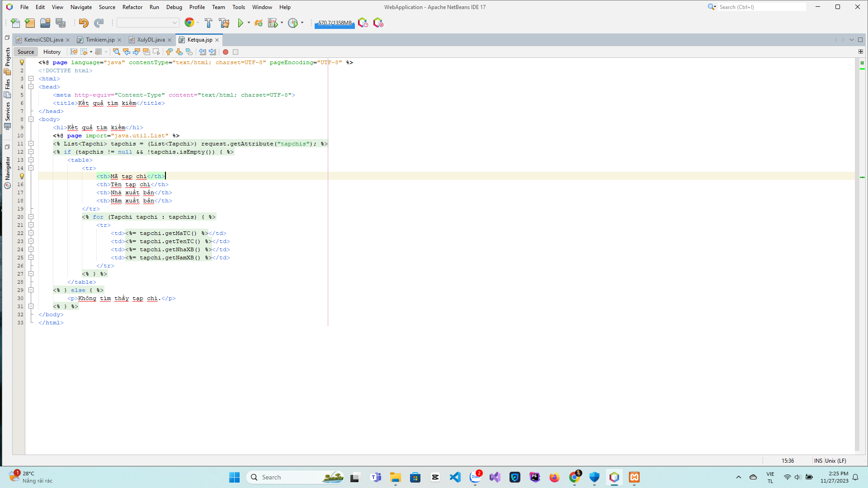The height and width of the screenshot is (488, 868).
Task: Click memory usage bar to run GC
Action: 335,23
